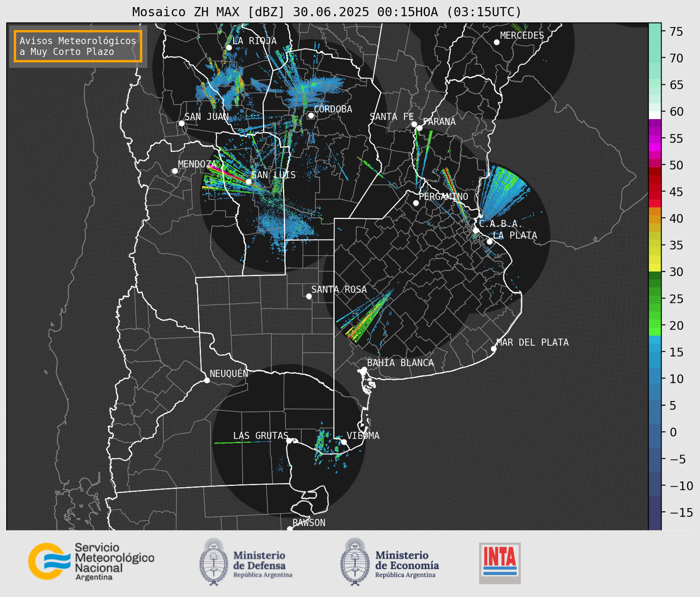
Task: Select the MAR DEL PLATA city marker
Action: [493, 349]
